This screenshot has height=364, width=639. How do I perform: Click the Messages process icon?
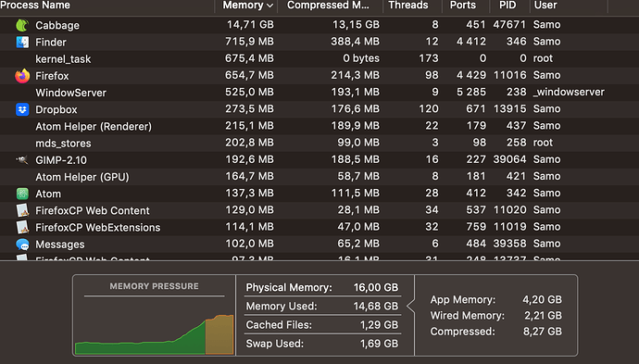pos(22,245)
